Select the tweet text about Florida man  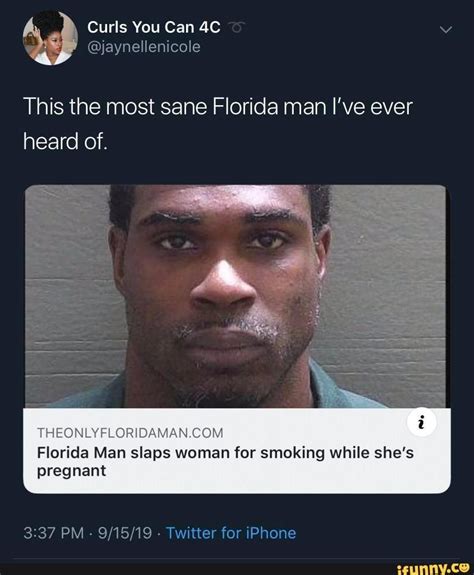(x=218, y=124)
